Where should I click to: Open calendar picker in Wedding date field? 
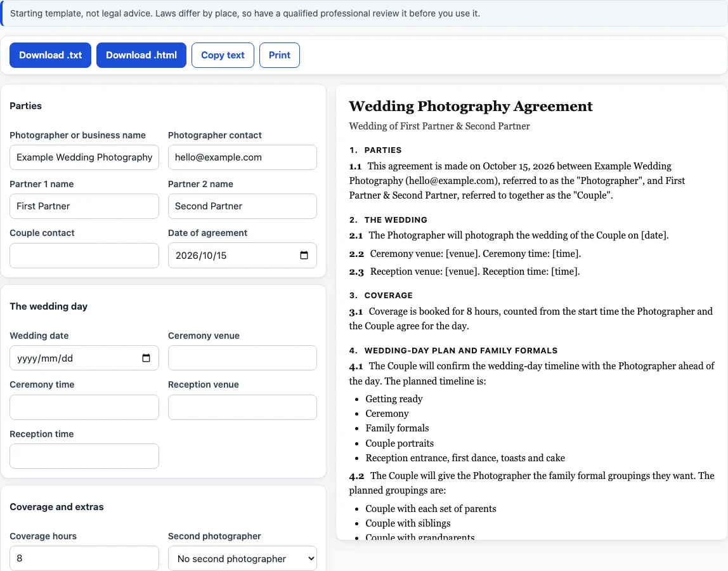(146, 358)
